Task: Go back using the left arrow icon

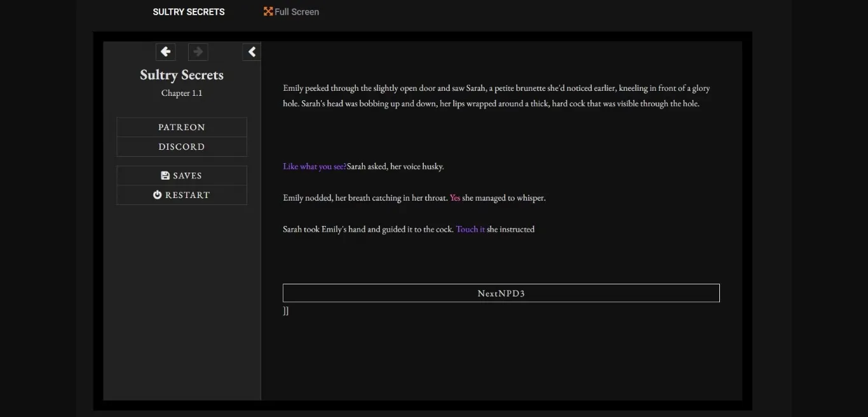Action: [165, 51]
